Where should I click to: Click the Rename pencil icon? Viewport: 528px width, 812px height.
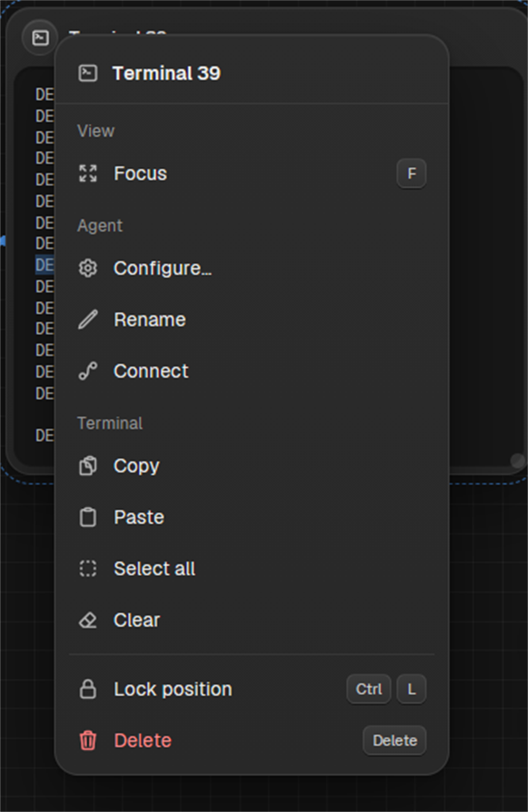coord(88,320)
